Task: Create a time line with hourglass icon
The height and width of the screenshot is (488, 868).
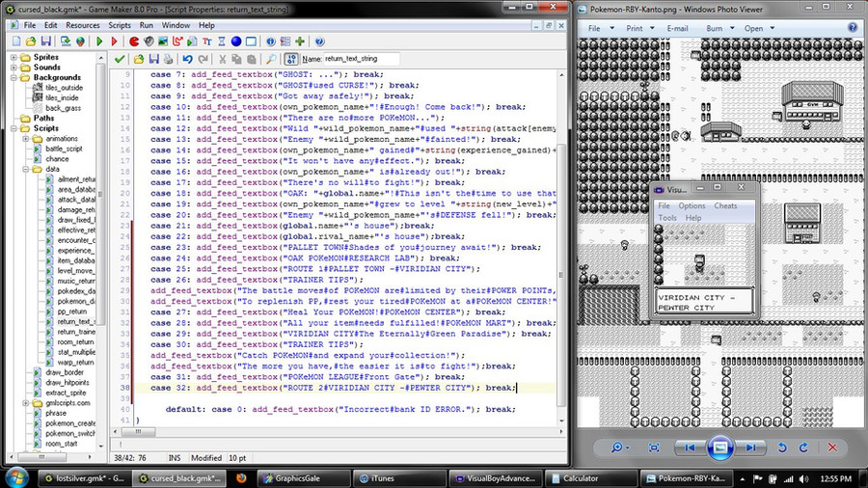Action: click(x=222, y=41)
